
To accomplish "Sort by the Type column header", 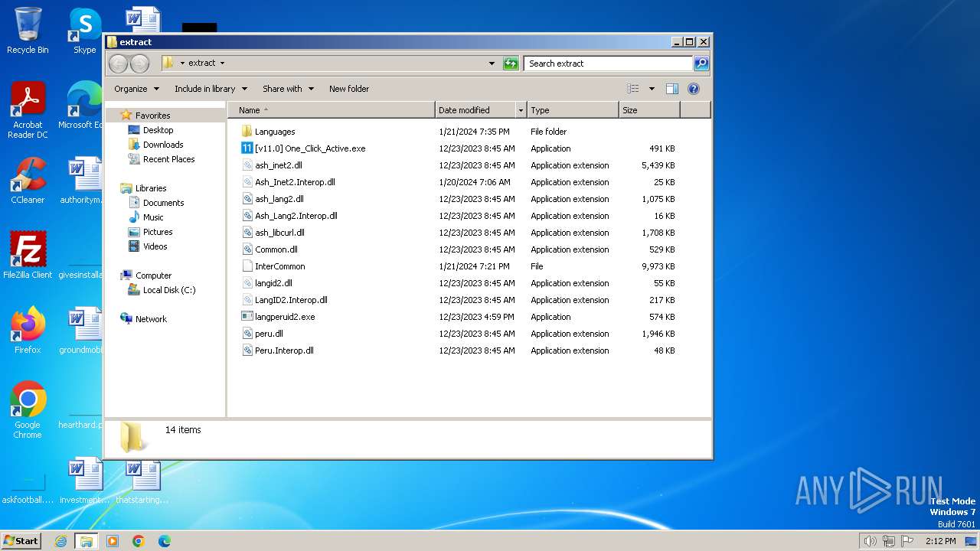I will click(x=573, y=110).
